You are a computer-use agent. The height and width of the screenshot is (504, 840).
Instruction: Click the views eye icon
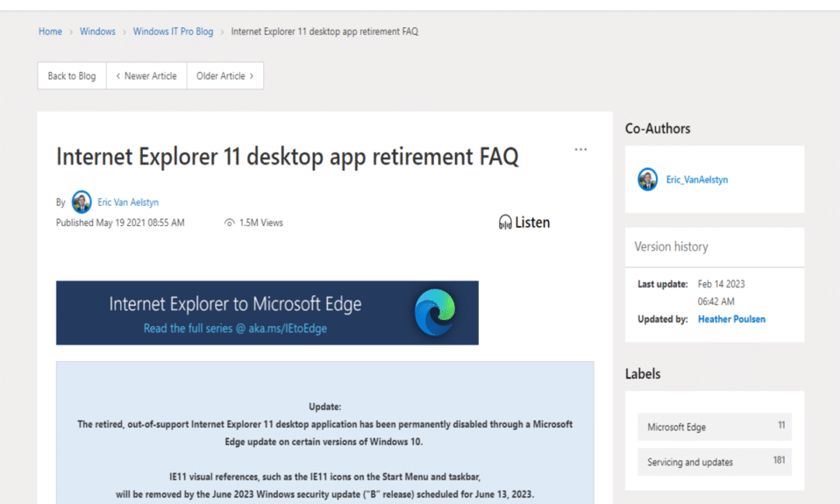pyautogui.click(x=229, y=223)
